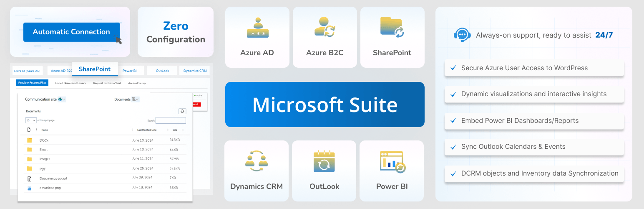Go to the Account Setup sub-tab
Viewport: 644px width, 209px height.
pyautogui.click(x=137, y=83)
